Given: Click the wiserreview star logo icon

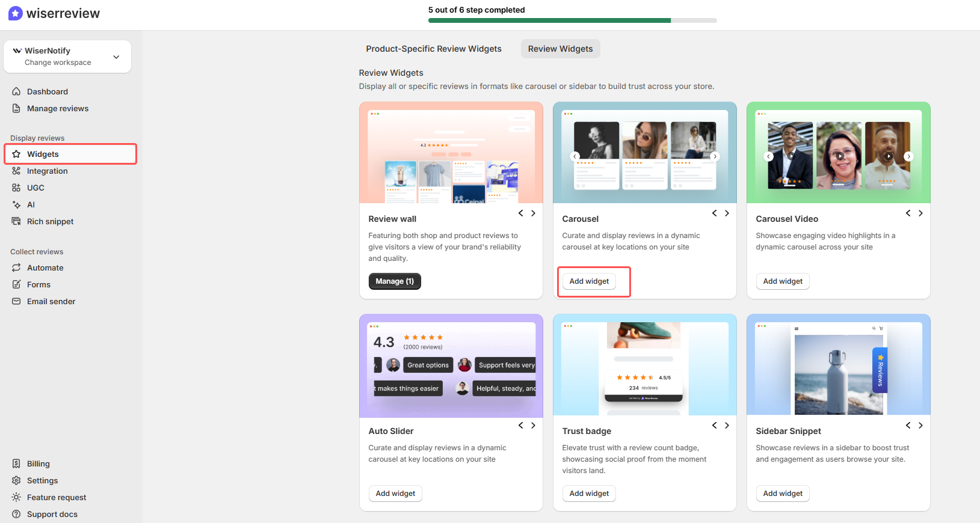Looking at the screenshot, I should click(16, 13).
